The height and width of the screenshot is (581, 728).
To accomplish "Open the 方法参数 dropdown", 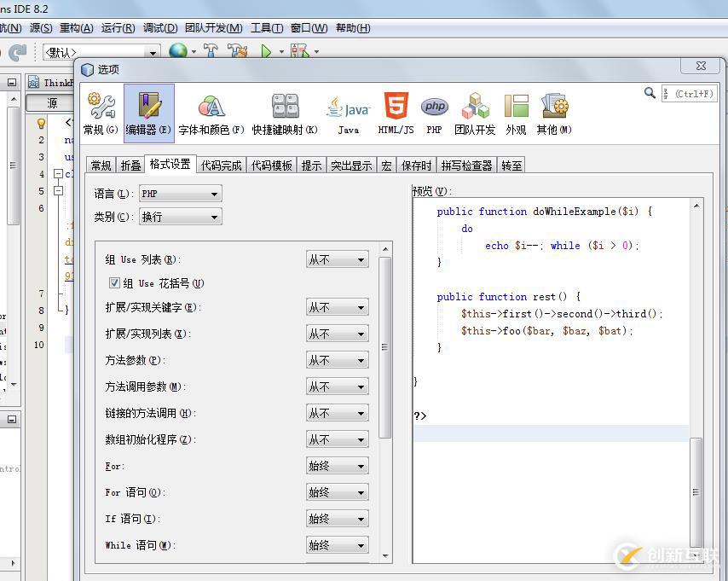I will tap(338, 360).
